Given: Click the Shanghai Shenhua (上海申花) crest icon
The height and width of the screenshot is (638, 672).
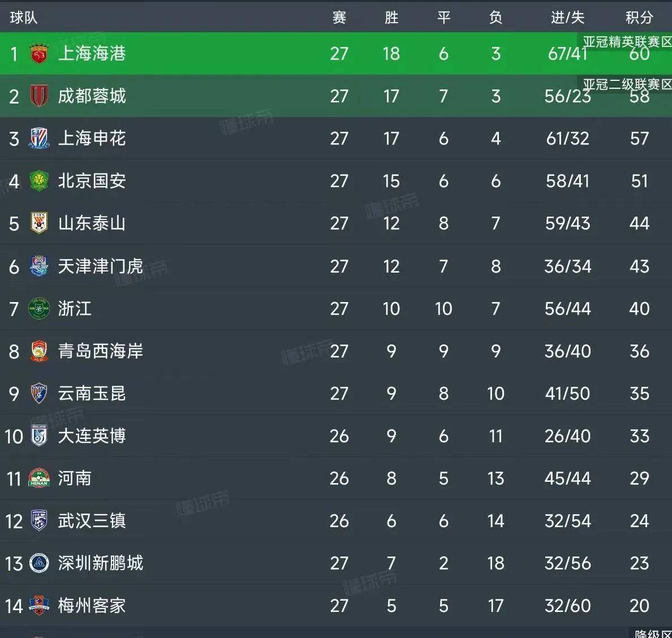Looking at the screenshot, I should tap(39, 139).
